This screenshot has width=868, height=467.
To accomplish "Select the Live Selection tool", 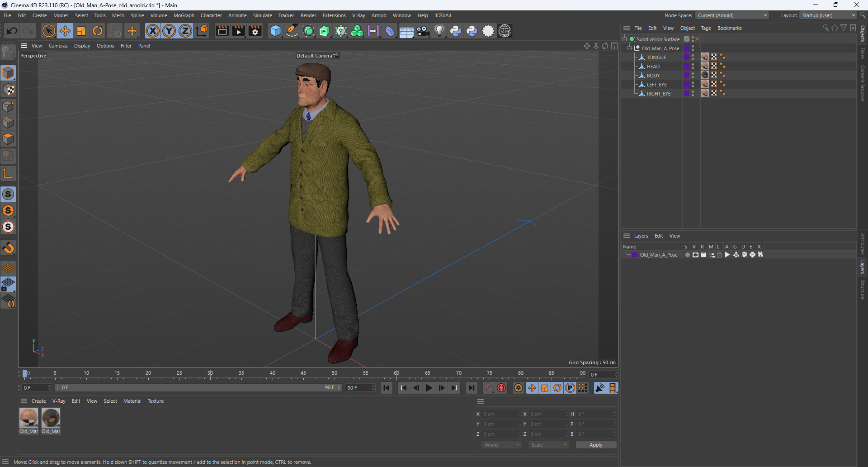I will [48, 31].
